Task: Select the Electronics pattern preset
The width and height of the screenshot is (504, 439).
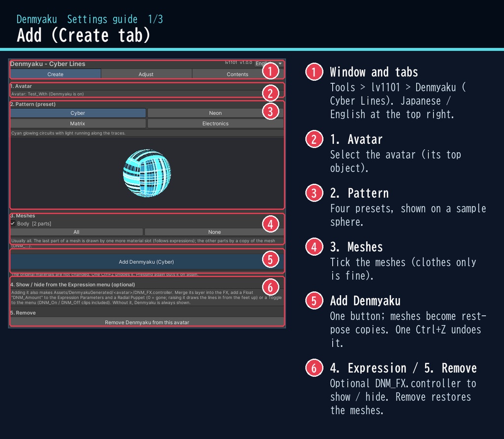Action: [x=216, y=123]
